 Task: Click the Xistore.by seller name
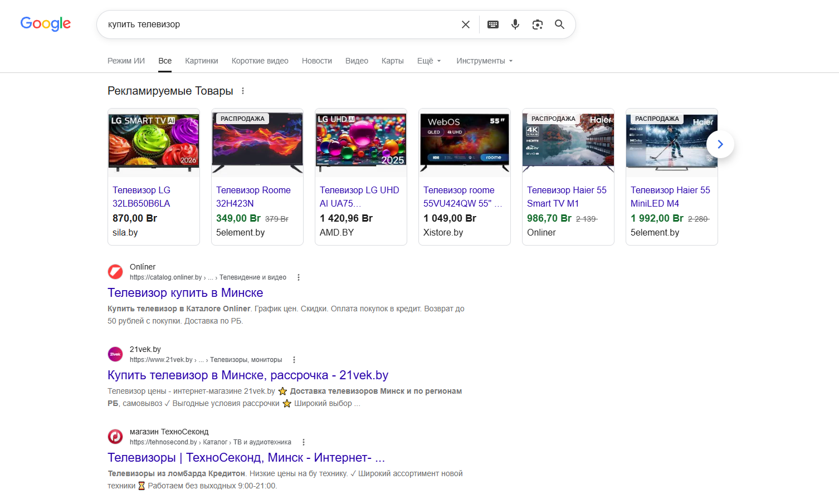[443, 232]
